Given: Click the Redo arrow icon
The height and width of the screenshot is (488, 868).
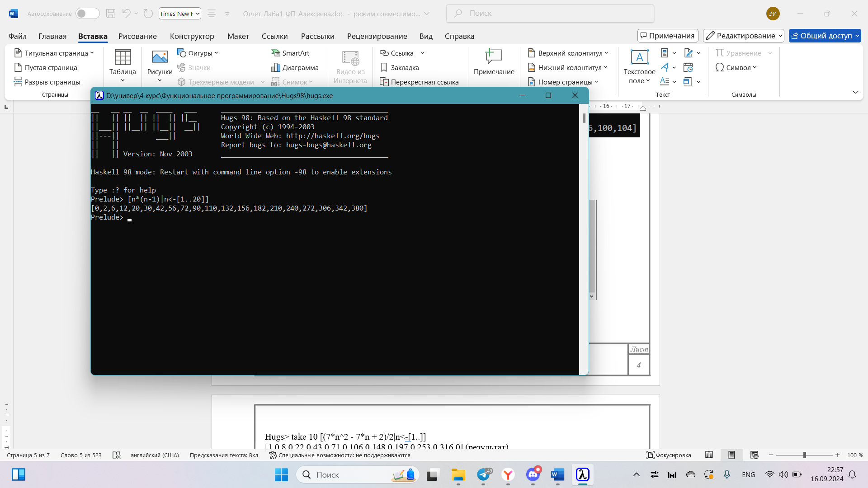Looking at the screenshot, I should pyautogui.click(x=148, y=14).
